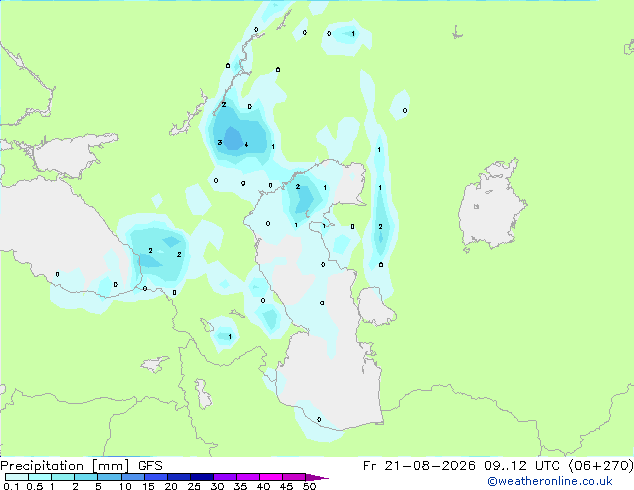Screen dimensions: 634x490
Task: Click the '3' precipitation value on map
Action: [x=220, y=142]
